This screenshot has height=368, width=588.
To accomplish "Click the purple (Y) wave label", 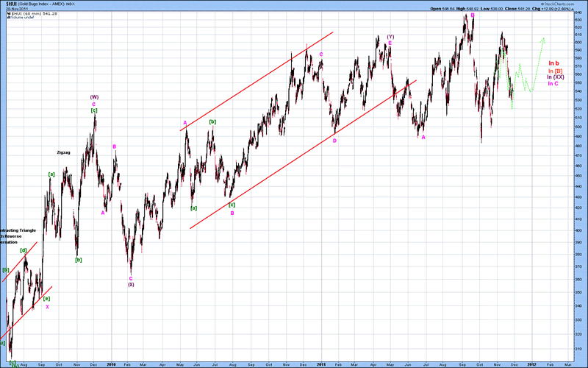I will click(390, 36).
